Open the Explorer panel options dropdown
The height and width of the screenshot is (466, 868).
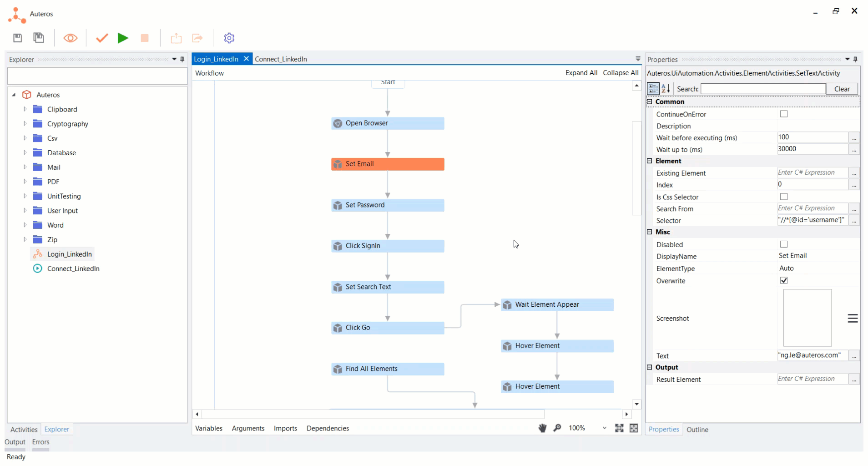click(174, 59)
